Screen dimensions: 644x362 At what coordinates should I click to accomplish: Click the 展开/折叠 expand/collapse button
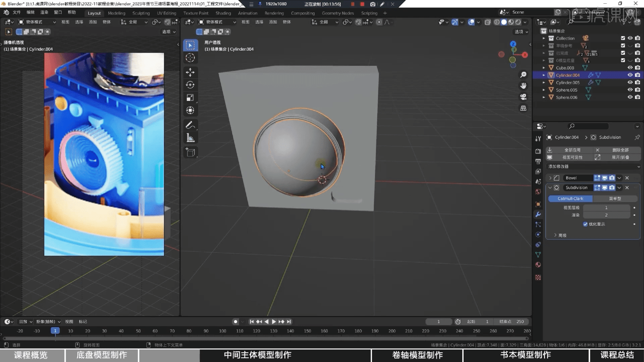pos(617,158)
